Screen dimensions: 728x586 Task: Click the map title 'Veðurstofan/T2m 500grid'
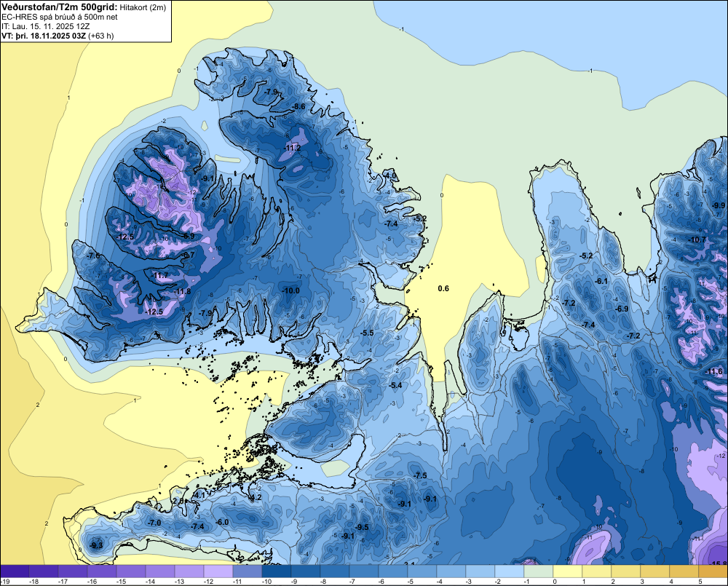(x=59, y=7)
